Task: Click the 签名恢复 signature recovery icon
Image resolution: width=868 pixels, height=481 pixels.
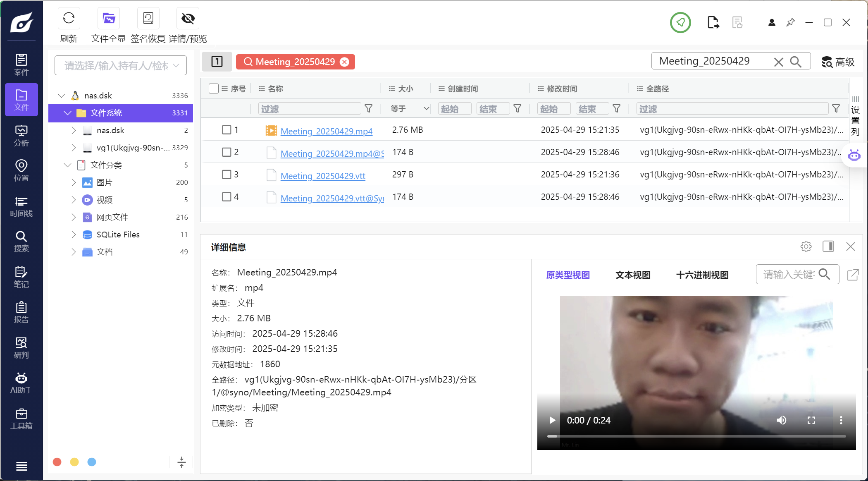Action: 148,19
